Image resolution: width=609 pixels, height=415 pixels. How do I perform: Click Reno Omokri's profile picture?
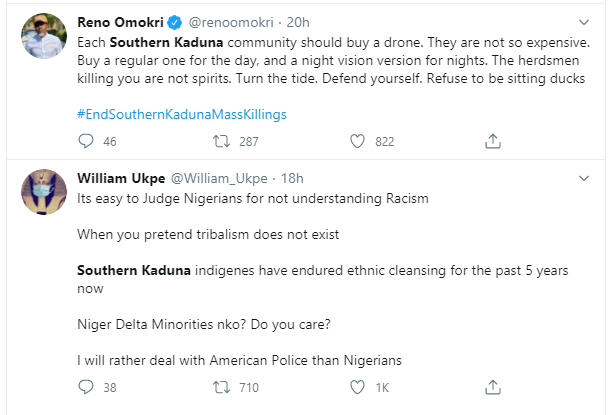coord(43,36)
